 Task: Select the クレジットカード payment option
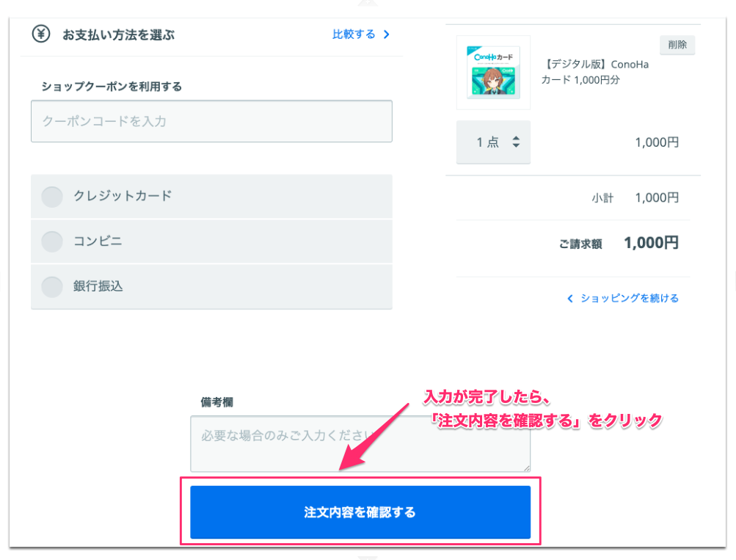(x=52, y=197)
